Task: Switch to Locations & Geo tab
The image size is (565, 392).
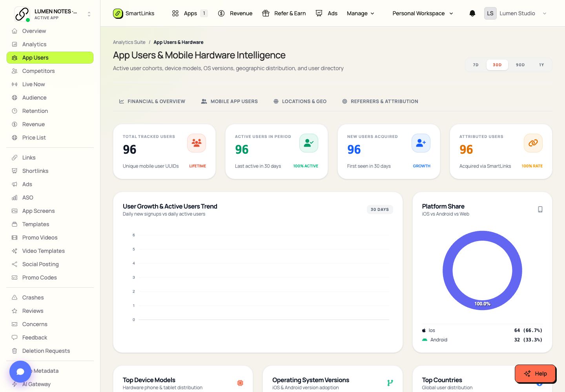Action: coord(300,101)
